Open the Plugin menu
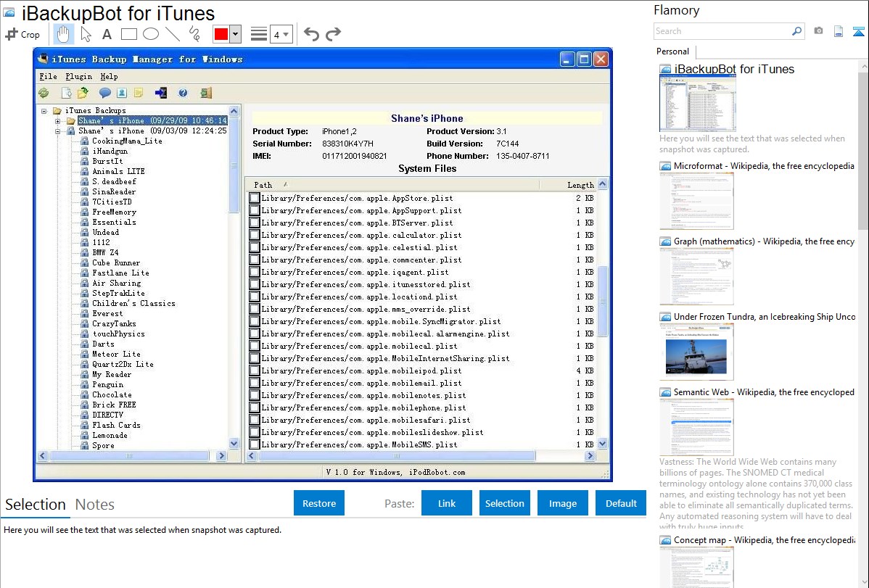Screen dimensions: 869x588 click(x=78, y=76)
